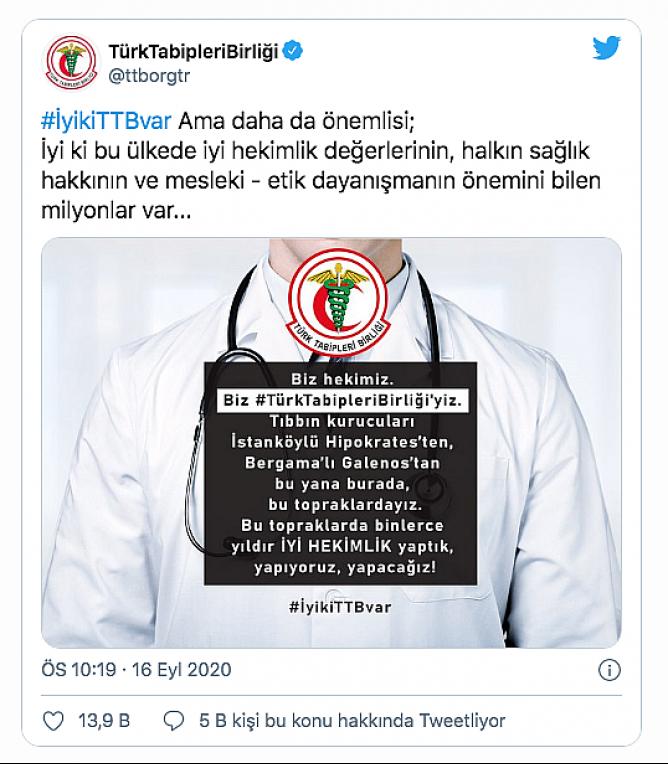
Task: Click the reply speech bubble icon
Action: point(173,721)
